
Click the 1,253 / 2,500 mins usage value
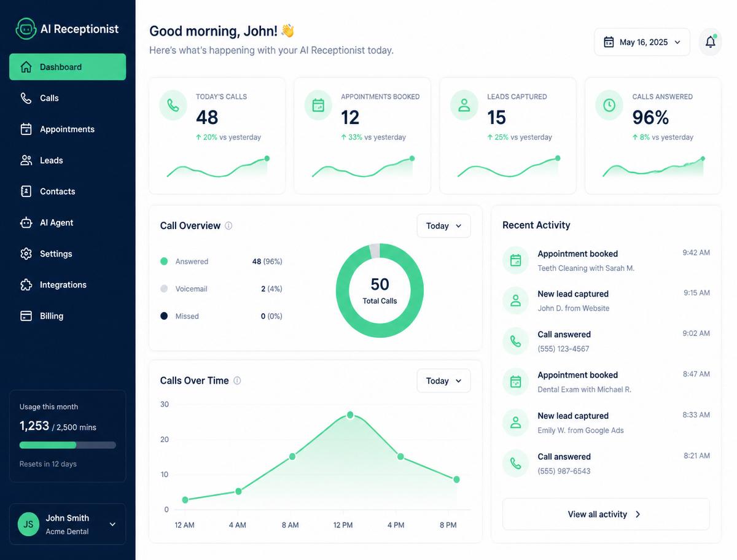pos(58,426)
